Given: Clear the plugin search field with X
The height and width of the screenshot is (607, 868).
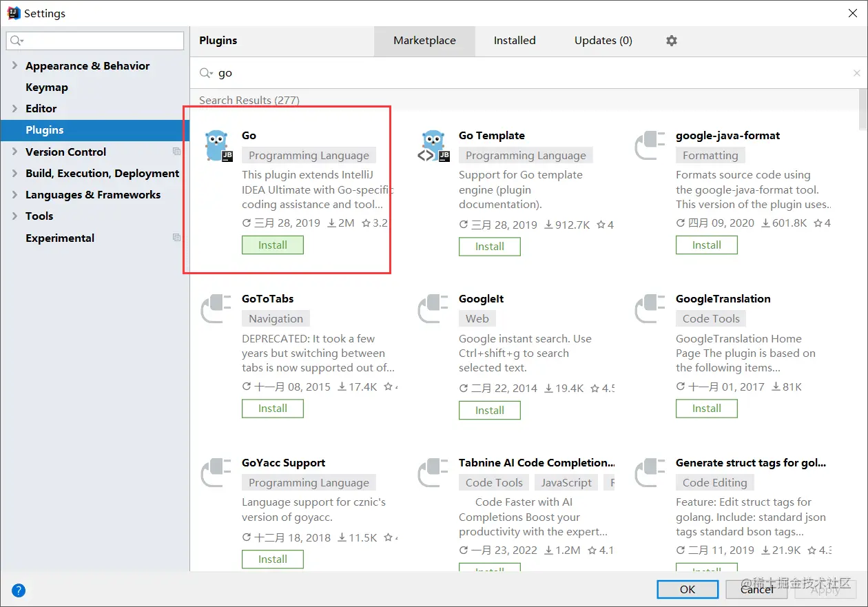Looking at the screenshot, I should (x=857, y=73).
